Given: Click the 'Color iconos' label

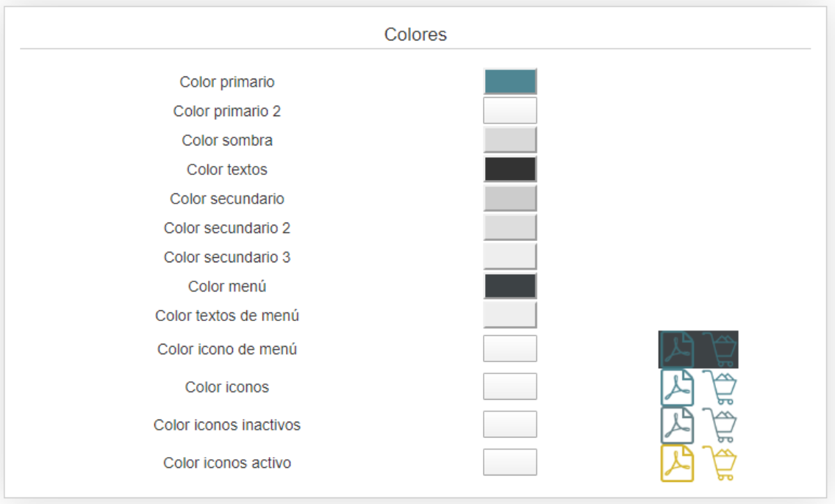Looking at the screenshot, I should click(x=227, y=387).
